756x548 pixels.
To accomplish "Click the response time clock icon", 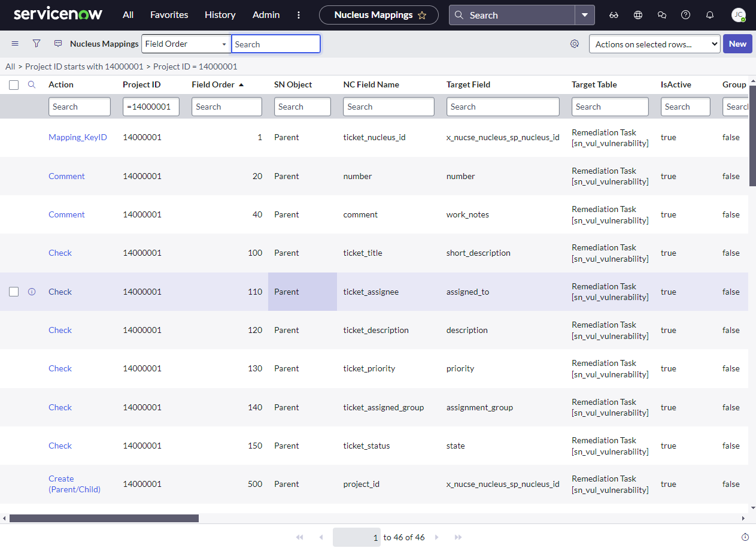I will click(745, 537).
